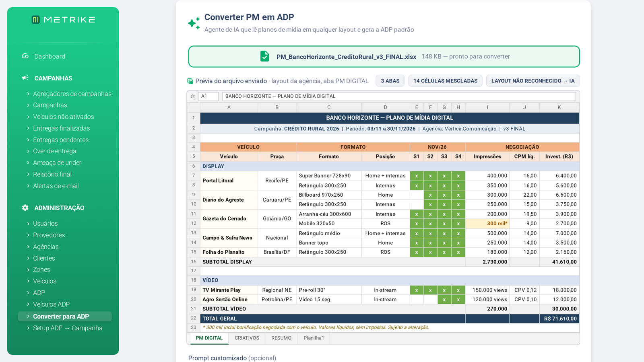Go to Clientes in Administração
This screenshot has height=362, width=644.
coord(44,258)
